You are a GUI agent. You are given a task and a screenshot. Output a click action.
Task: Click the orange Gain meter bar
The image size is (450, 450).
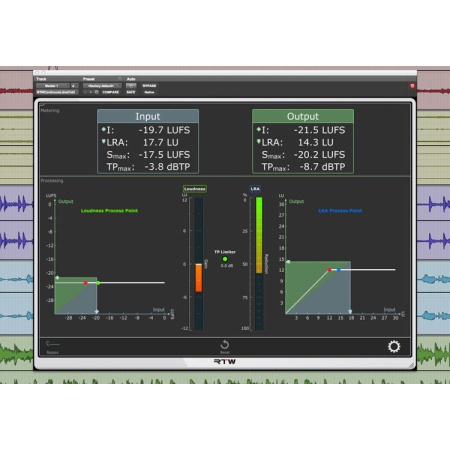[199, 278]
